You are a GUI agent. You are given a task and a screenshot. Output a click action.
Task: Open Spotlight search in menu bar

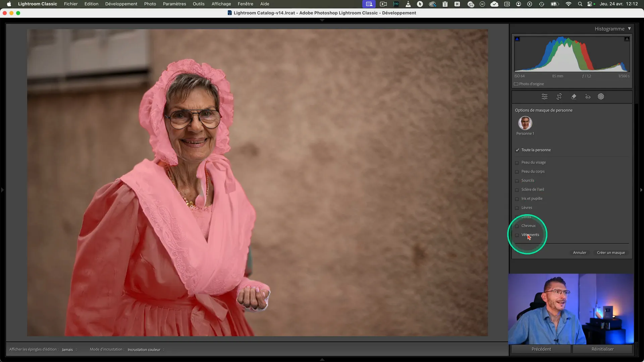pyautogui.click(x=580, y=4)
